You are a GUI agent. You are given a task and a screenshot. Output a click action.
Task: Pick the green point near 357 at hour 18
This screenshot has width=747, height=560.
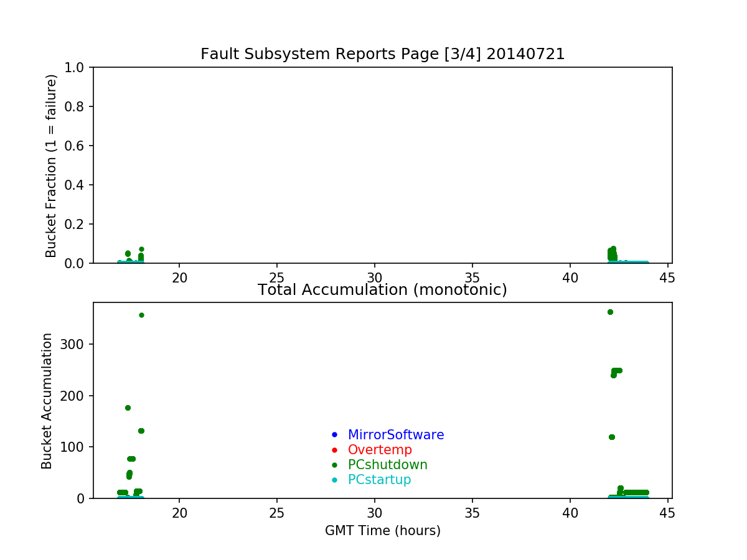pyautogui.click(x=141, y=315)
